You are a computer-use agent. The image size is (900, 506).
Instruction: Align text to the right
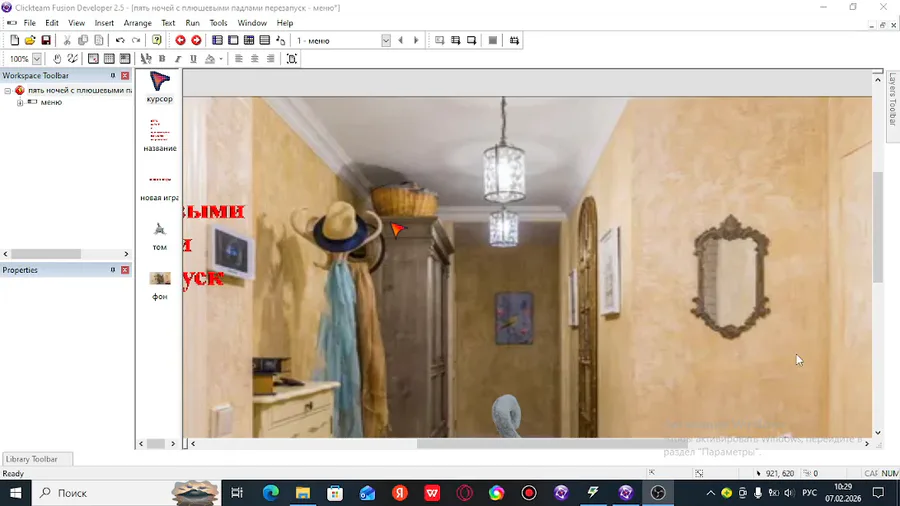coord(270,59)
